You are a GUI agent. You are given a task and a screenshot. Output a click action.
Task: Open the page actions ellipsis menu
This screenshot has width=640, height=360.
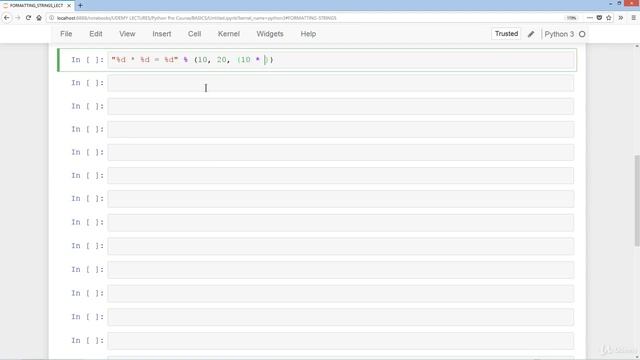589,18
